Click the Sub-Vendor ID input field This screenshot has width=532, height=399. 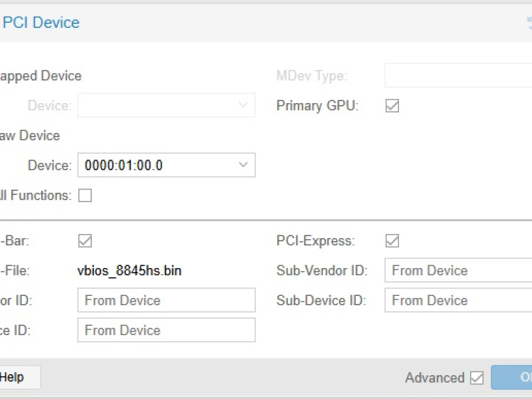tap(458, 271)
